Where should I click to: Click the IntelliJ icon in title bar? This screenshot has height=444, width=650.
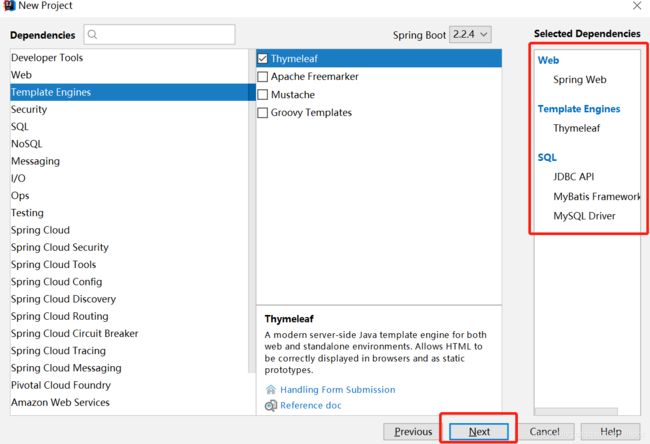pos(9,5)
